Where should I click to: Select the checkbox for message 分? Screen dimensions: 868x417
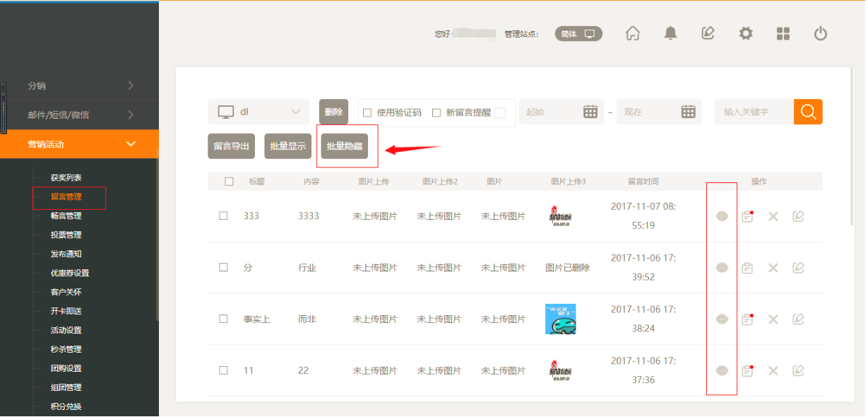click(x=223, y=268)
